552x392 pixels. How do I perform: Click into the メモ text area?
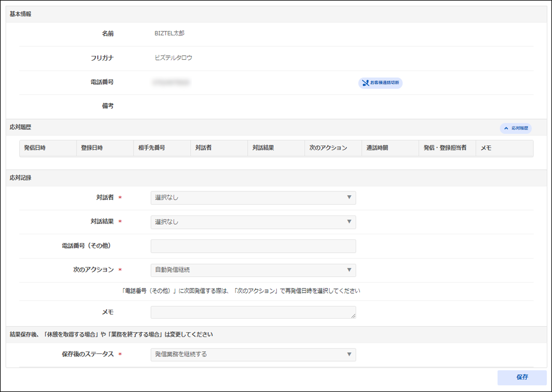tap(253, 312)
